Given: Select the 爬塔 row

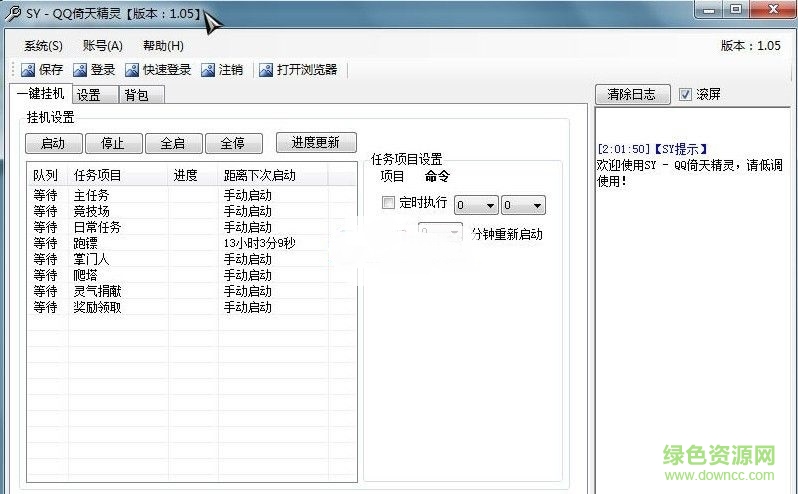Looking at the screenshot, I should point(191,275).
